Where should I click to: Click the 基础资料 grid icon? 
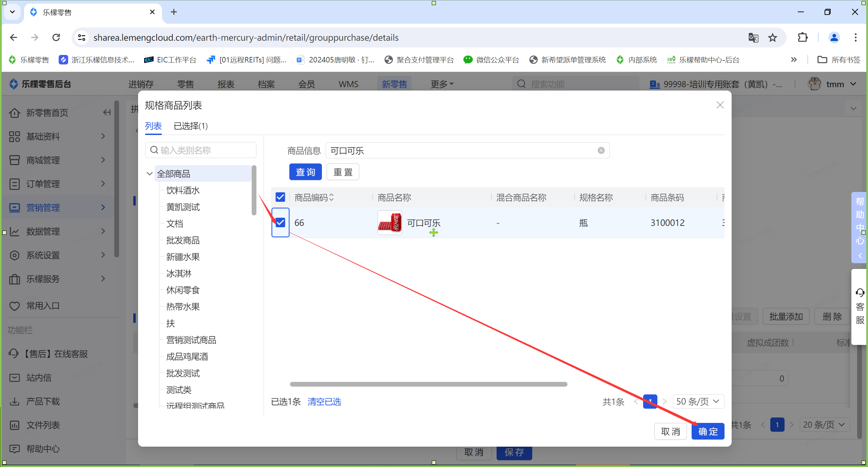click(14, 136)
